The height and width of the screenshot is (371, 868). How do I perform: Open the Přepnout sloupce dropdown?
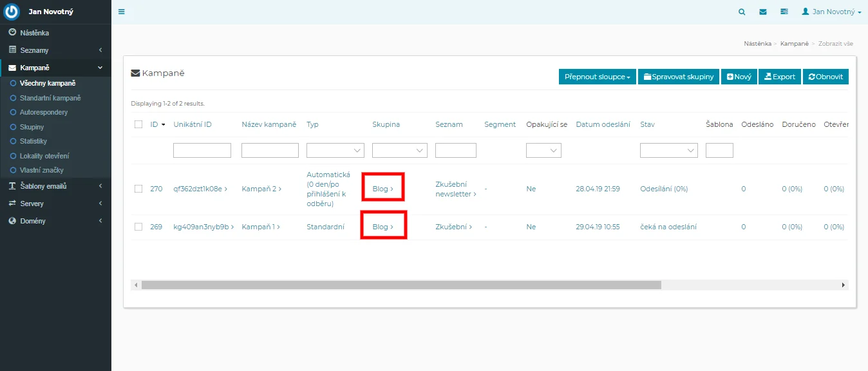pos(597,77)
